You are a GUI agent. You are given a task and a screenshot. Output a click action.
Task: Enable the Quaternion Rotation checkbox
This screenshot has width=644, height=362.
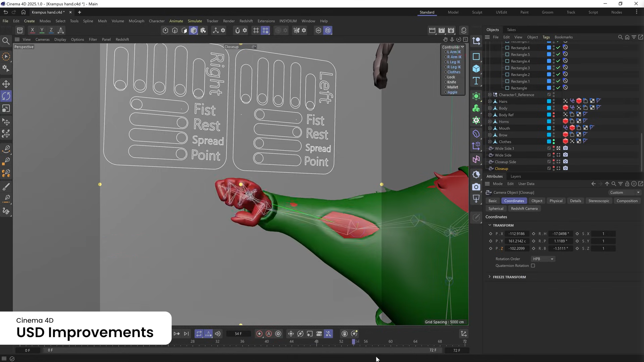[533, 266]
